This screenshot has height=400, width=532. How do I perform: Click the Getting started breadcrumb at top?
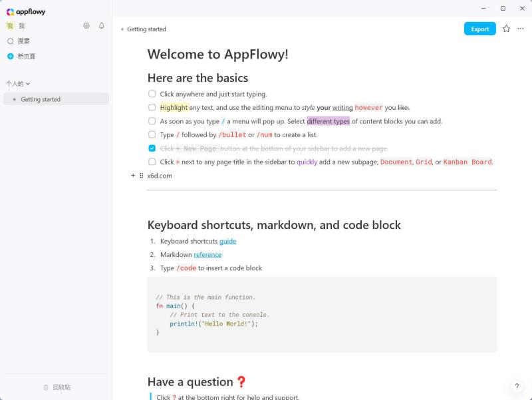point(148,29)
